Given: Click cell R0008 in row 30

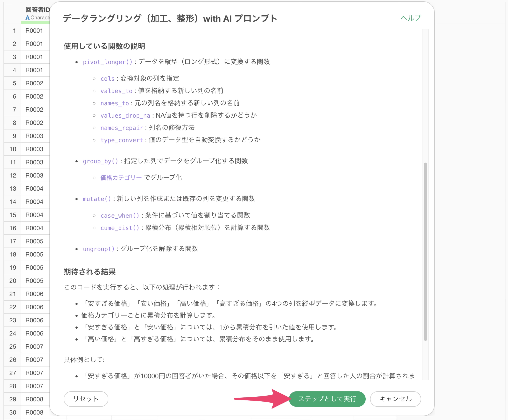Looking at the screenshot, I should click(x=34, y=412).
